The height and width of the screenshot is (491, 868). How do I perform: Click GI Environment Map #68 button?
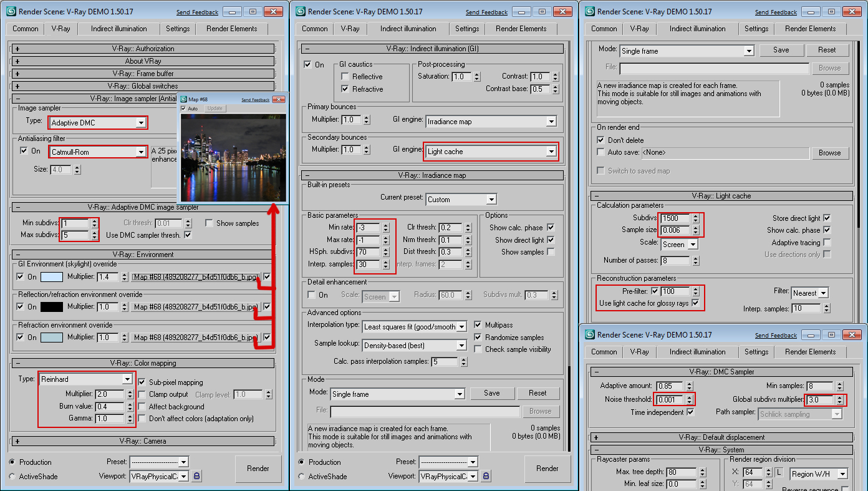coord(196,276)
